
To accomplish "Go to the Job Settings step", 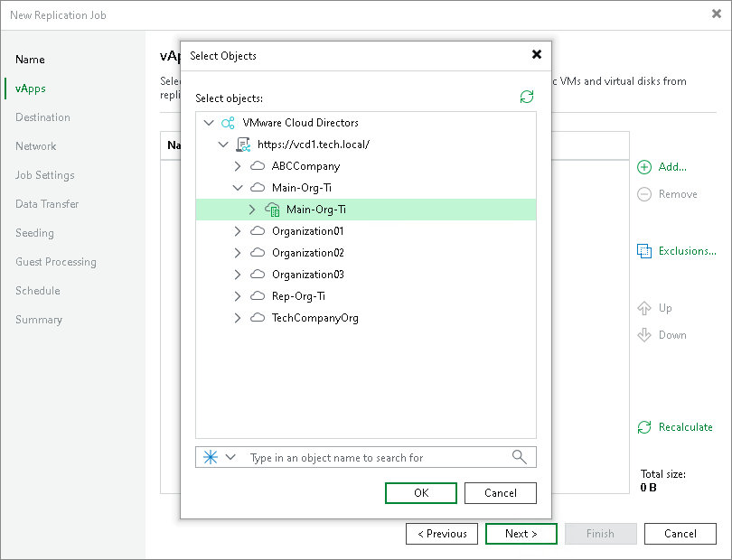I will [x=45, y=175].
